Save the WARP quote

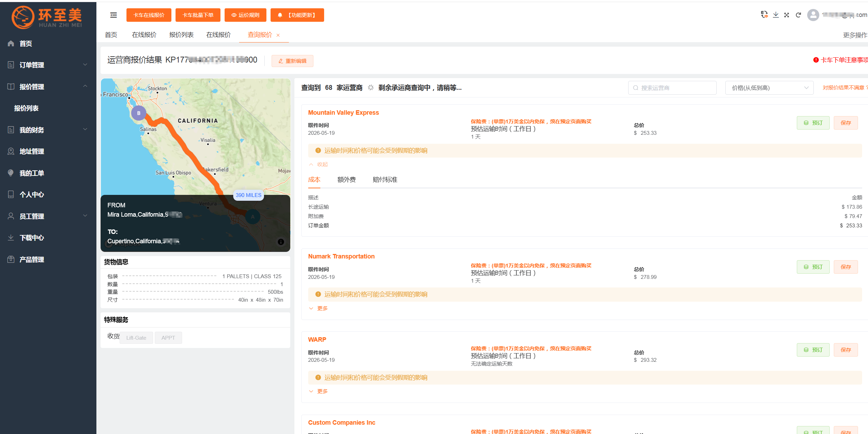846,350
